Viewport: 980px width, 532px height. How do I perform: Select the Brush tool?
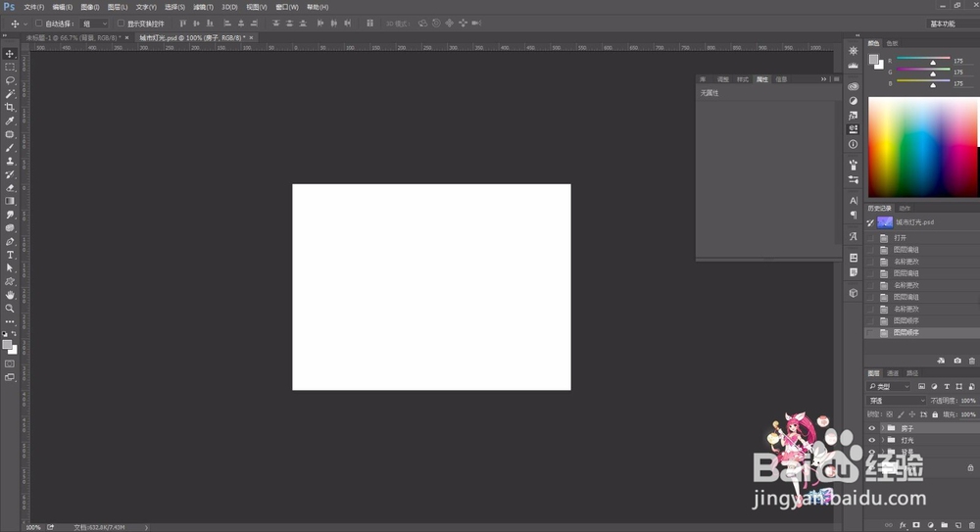10,148
